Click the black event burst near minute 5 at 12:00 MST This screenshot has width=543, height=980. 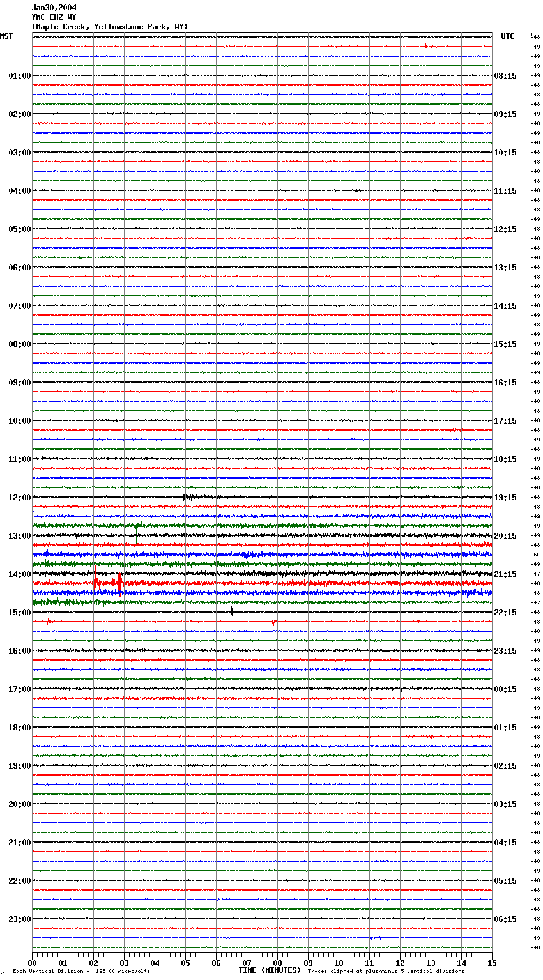coord(195,497)
